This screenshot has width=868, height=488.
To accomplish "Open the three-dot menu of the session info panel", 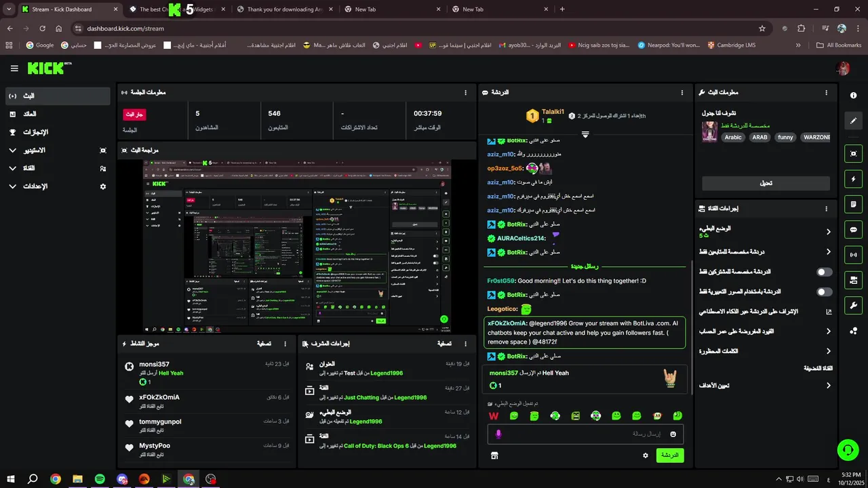I will tap(465, 92).
